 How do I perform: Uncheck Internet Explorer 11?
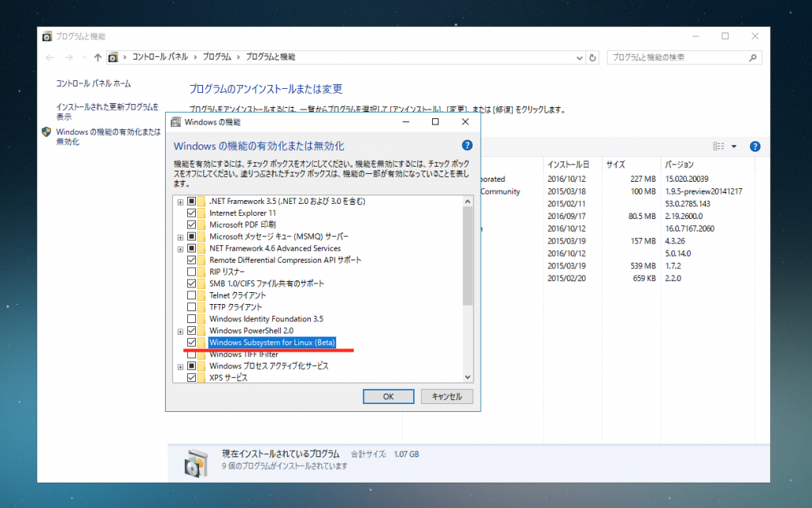tap(191, 213)
